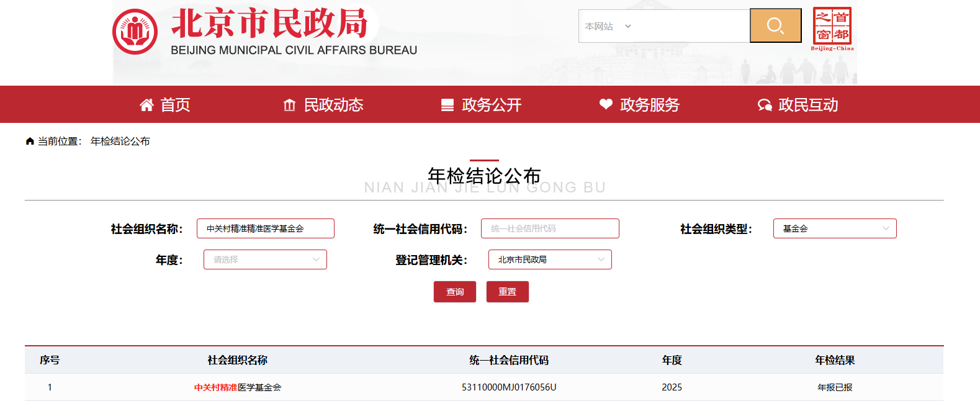Image resolution: width=980 pixels, height=401 pixels.
Task: Click the 序号 column header
Action: click(x=50, y=360)
